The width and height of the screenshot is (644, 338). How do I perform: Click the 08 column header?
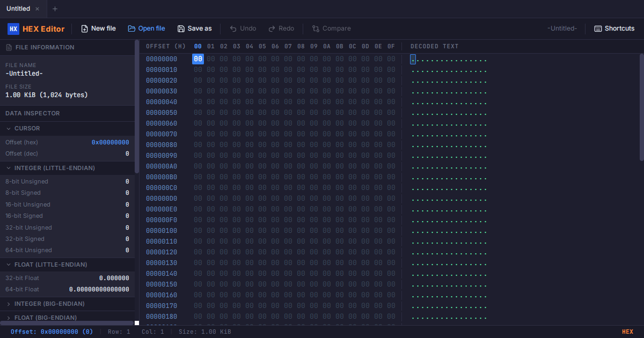[301, 46]
